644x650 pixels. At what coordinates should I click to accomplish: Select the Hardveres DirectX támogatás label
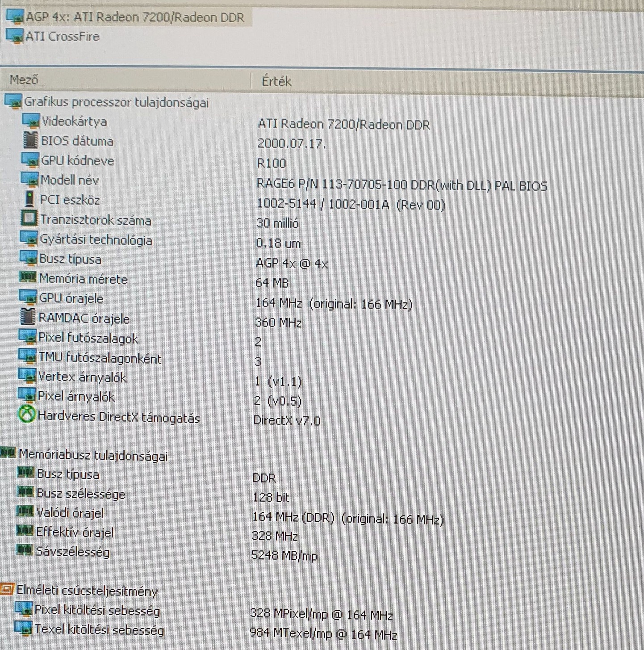click(x=118, y=417)
